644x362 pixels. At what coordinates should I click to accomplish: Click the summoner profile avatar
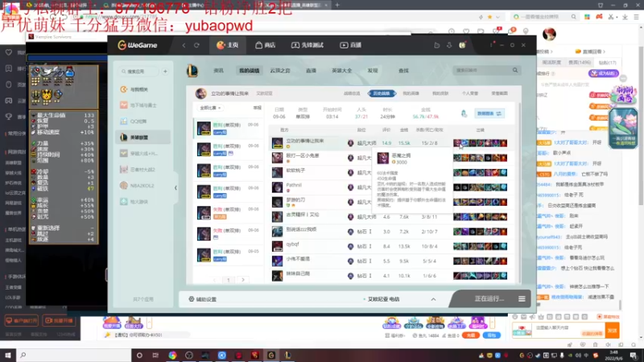pyautogui.click(x=200, y=93)
